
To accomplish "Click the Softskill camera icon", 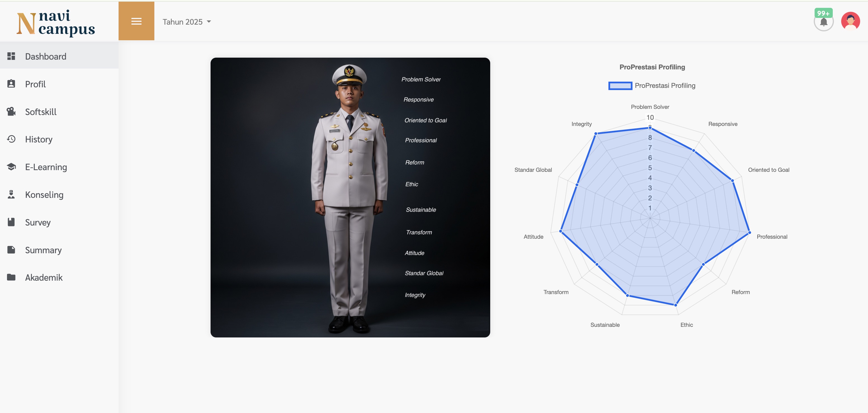I will (11, 111).
